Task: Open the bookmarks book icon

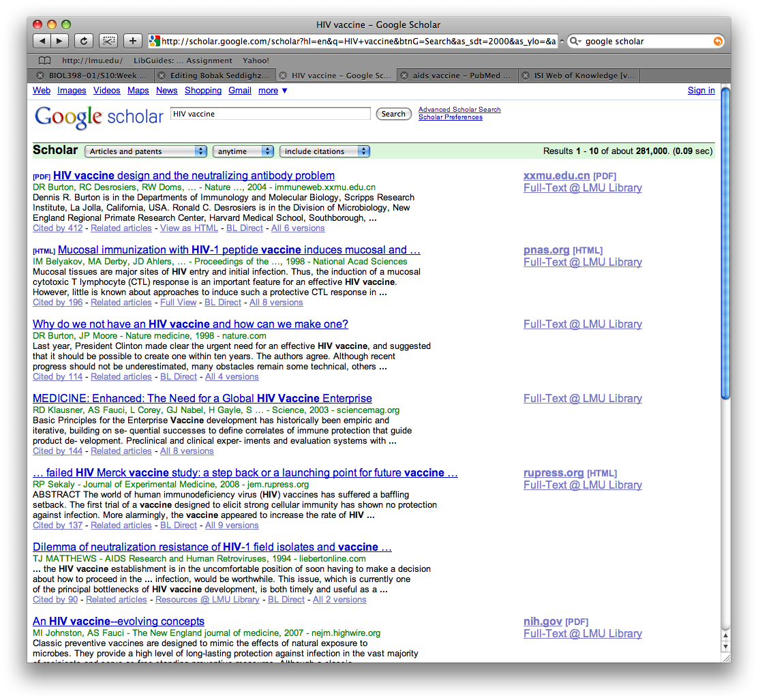Action: [44, 61]
